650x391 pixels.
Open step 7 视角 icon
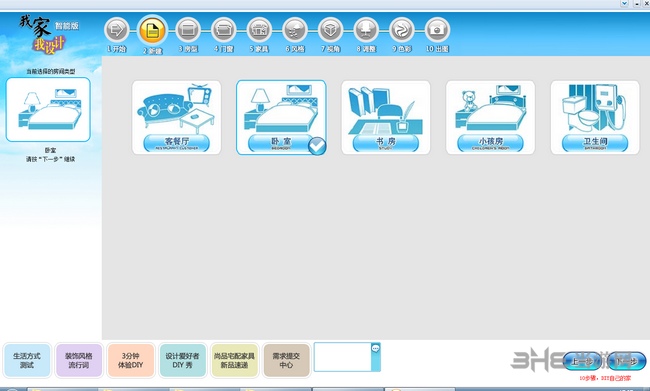(x=331, y=30)
